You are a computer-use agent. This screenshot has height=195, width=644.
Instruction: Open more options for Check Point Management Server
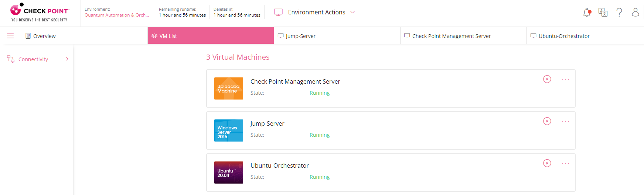coord(566,79)
